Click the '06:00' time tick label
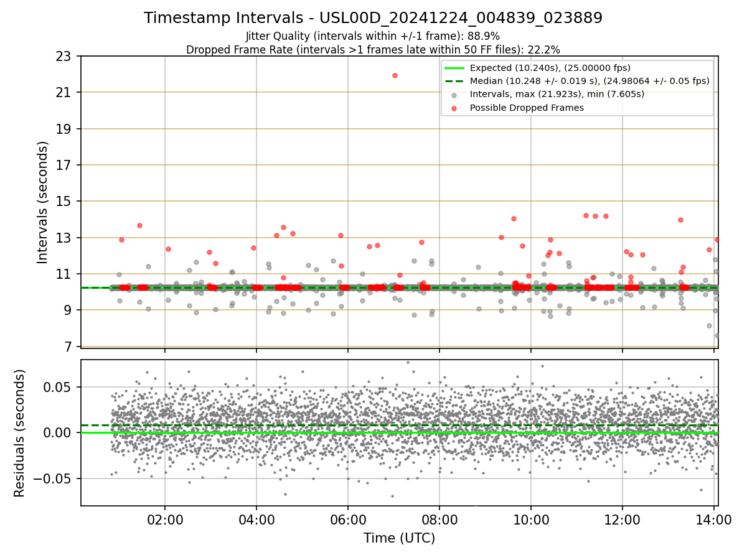Image resolution: width=747 pixels, height=560 pixels. click(348, 520)
